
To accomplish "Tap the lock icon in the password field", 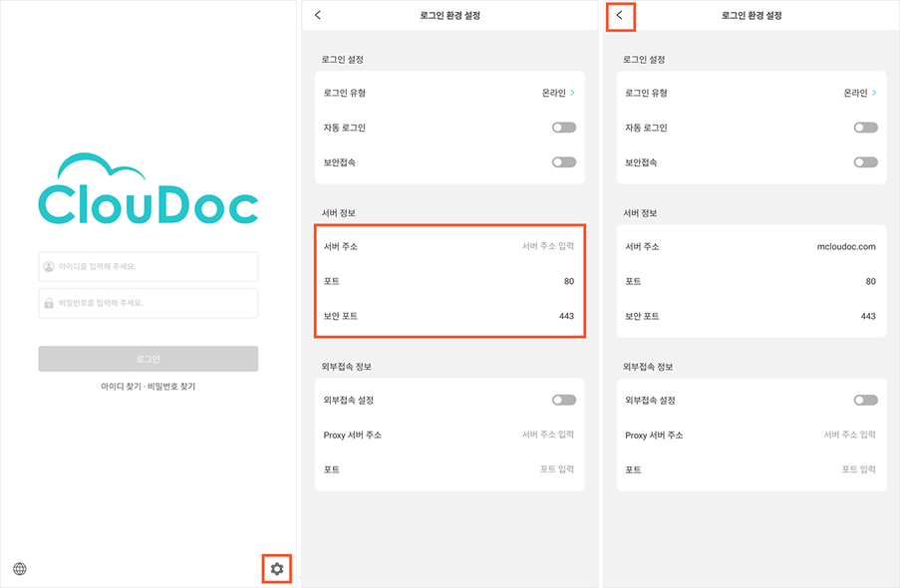I will (49, 303).
